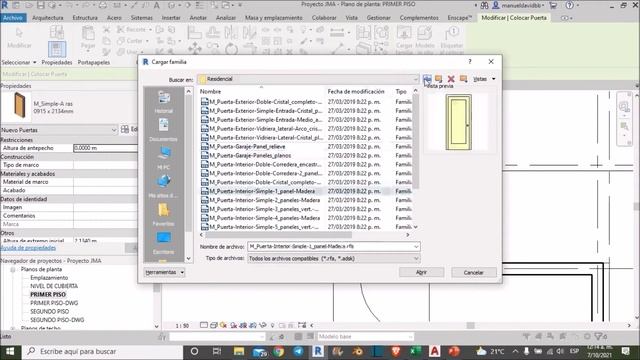The height and width of the screenshot is (360, 640).
Task: Open the Seleccionar dropdown in the ribbon
Action: point(19,62)
